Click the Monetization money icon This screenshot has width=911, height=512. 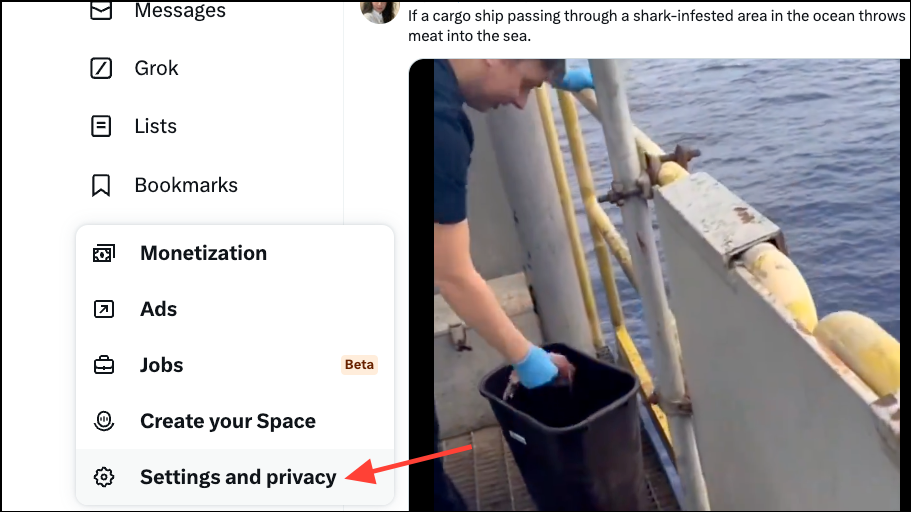[x=104, y=253]
